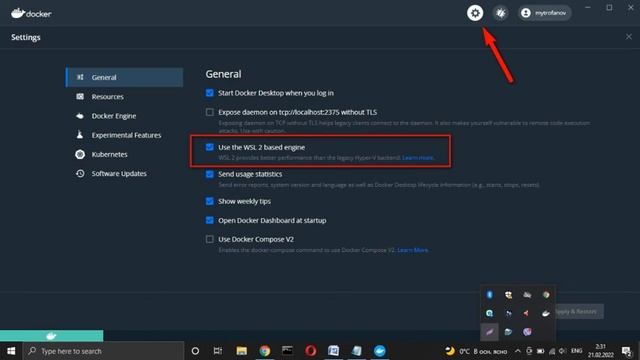Click the Docker whale logo in header
This screenshot has width=640, height=360.
[31, 13]
